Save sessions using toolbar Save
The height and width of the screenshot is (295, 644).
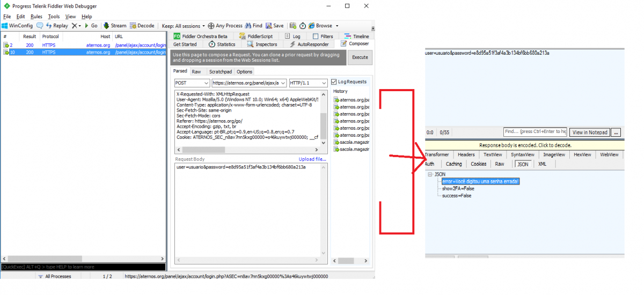pos(275,26)
